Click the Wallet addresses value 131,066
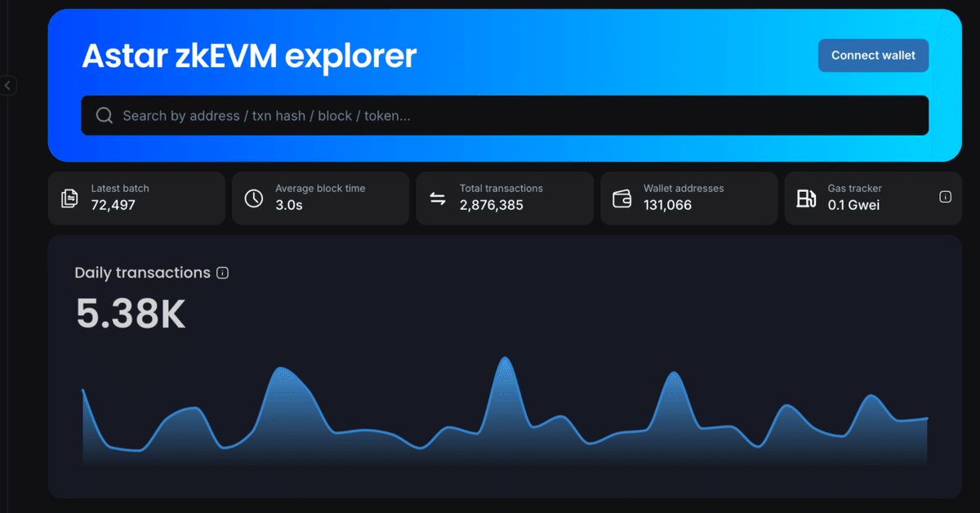 tap(667, 205)
